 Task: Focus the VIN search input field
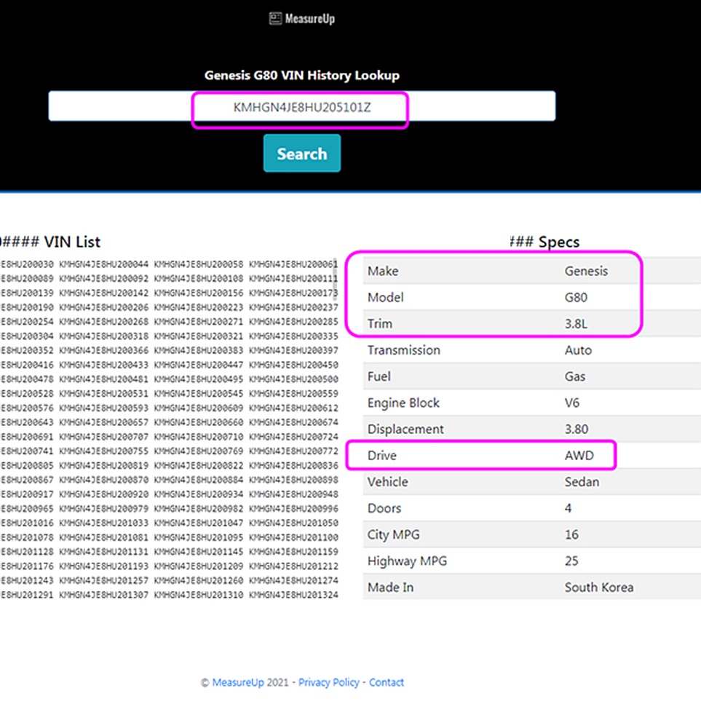[302, 106]
